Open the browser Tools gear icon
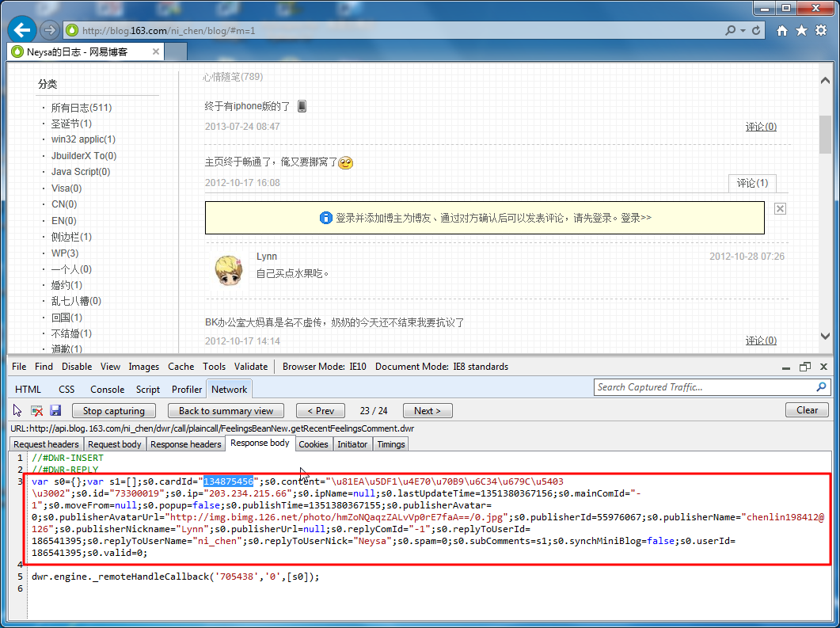The width and height of the screenshot is (840, 628). 821,31
